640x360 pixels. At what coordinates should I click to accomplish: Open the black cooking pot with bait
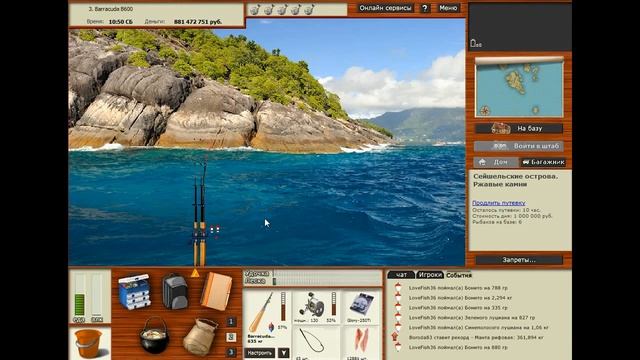tap(154, 336)
